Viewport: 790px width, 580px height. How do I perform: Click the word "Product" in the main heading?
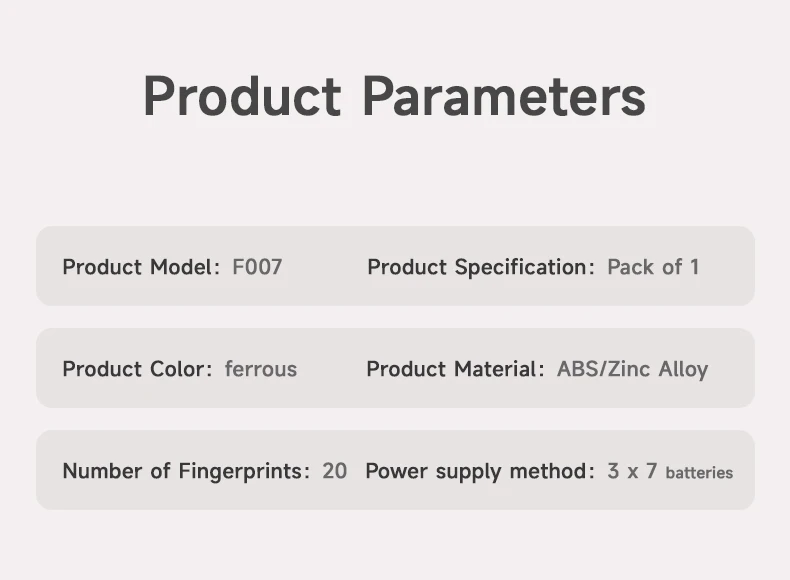pos(242,97)
